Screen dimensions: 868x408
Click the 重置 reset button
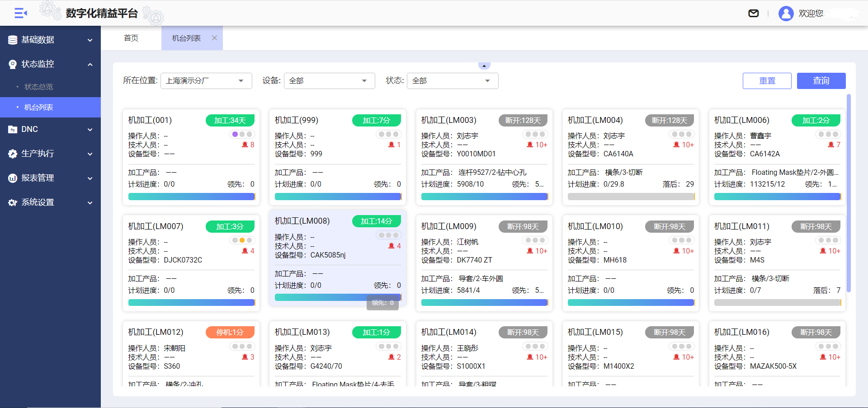coord(767,81)
